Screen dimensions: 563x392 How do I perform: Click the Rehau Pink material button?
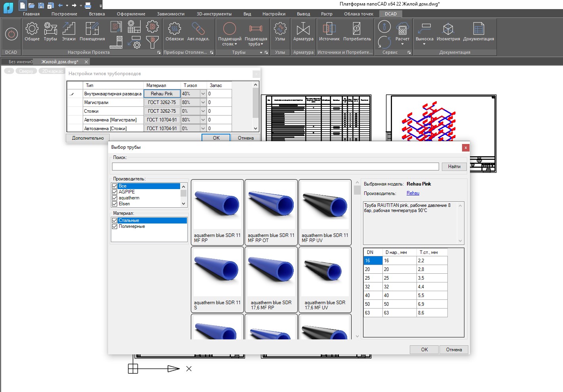(x=162, y=94)
